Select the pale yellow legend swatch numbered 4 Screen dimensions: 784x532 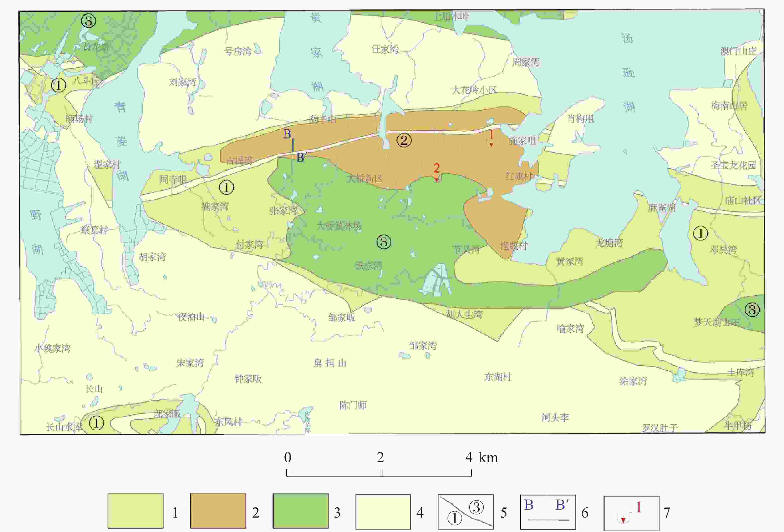pos(383,512)
